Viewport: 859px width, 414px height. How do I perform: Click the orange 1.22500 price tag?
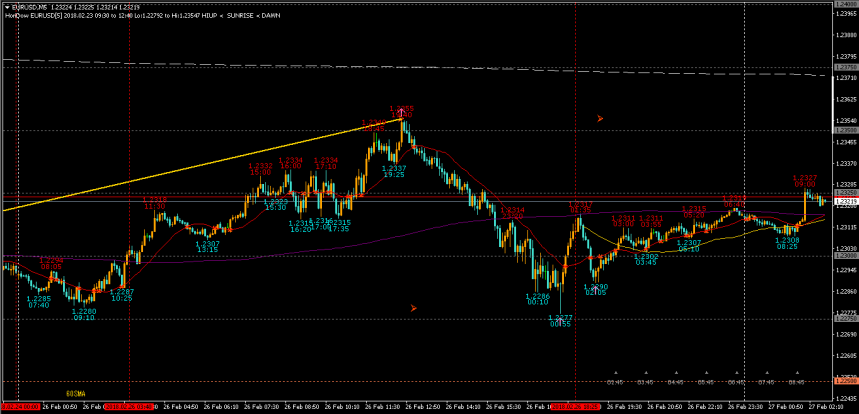click(845, 381)
